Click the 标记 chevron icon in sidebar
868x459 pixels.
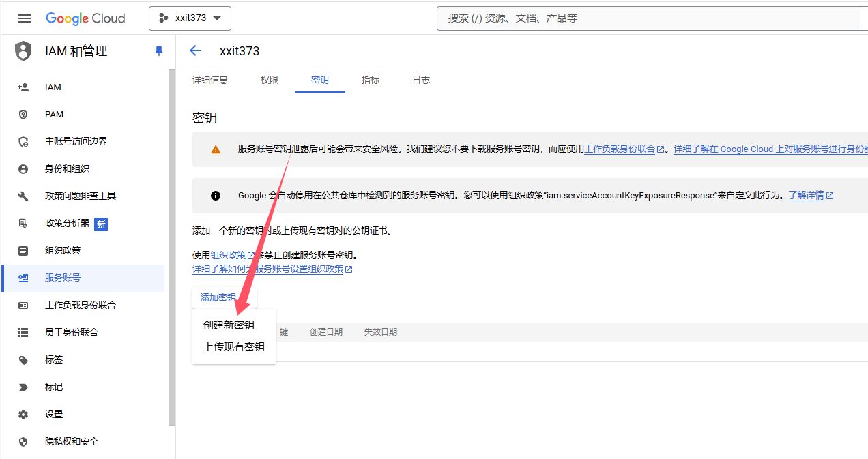[23, 387]
